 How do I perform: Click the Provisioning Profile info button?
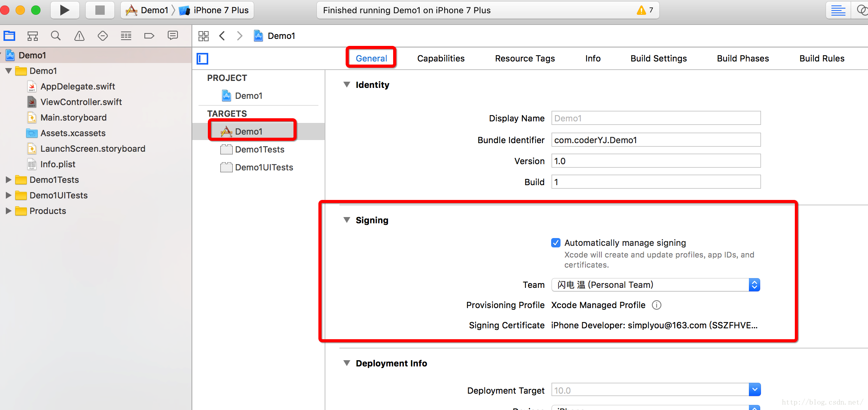pyautogui.click(x=657, y=305)
